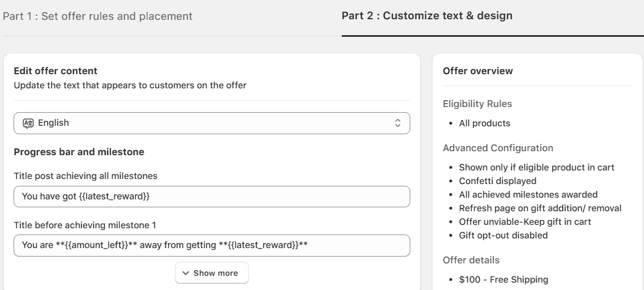The height and width of the screenshot is (290, 644).
Task: Click 'All achieved milestones awarded' item
Action: 528,195
